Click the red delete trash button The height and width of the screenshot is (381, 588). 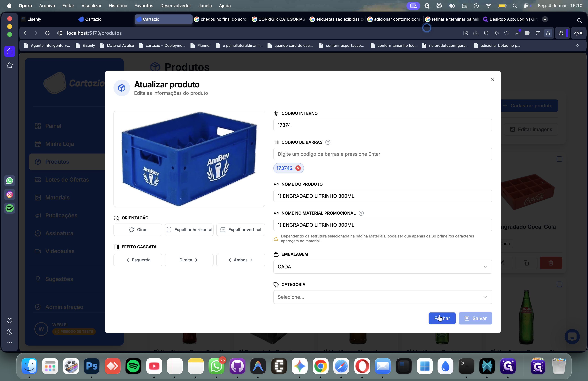click(551, 263)
